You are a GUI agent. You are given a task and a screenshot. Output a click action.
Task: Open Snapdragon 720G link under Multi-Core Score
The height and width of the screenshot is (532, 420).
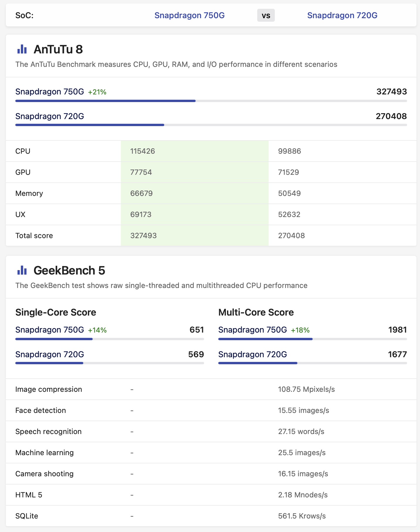253,355
